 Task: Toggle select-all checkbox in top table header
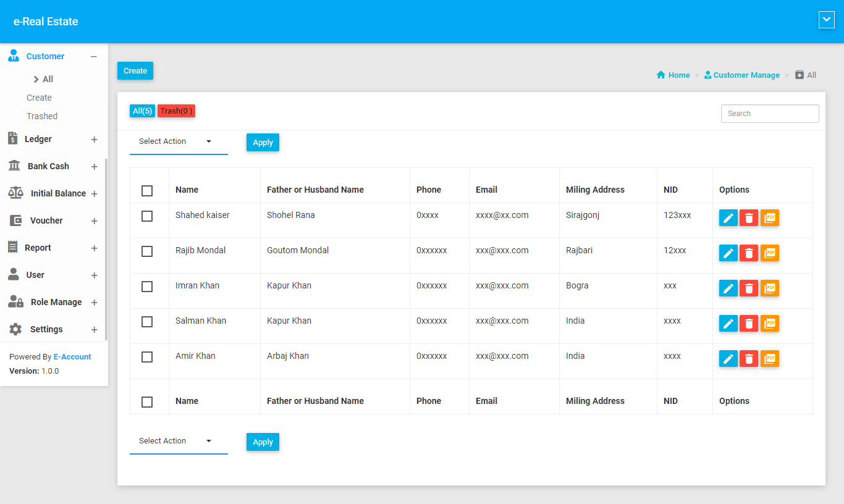147,191
